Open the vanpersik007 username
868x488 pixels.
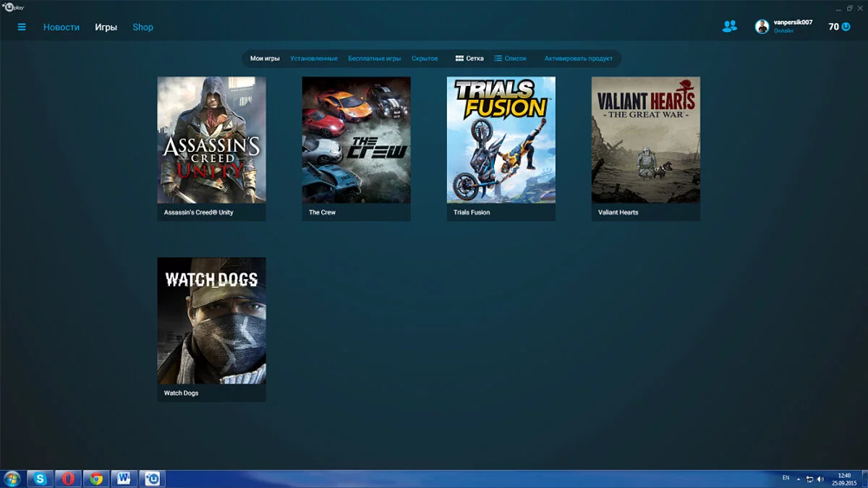click(x=793, y=22)
